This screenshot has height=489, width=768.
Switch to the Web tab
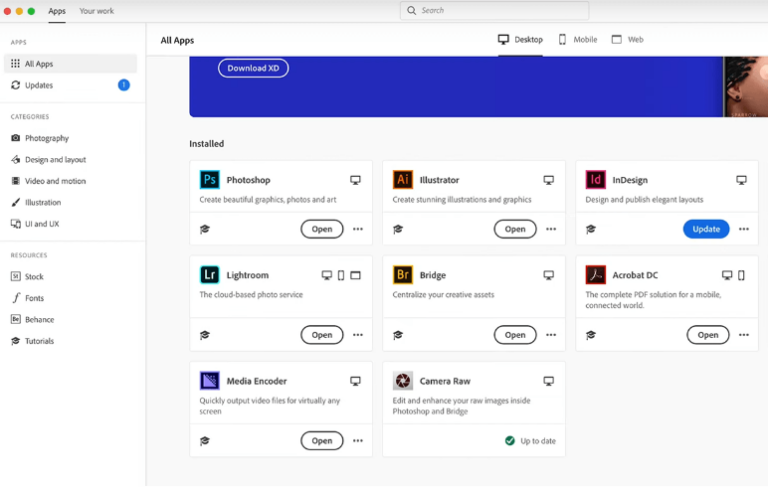tap(628, 40)
